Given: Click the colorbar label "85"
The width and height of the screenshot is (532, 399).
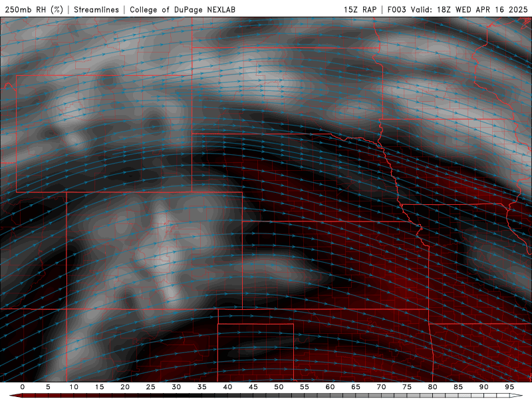Looking at the screenshot, I should coord(458,387).
